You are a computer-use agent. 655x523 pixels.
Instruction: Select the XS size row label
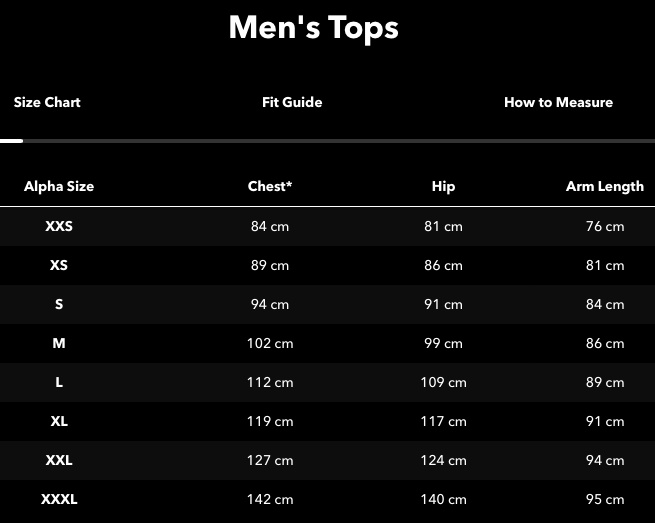coord(59,265)
